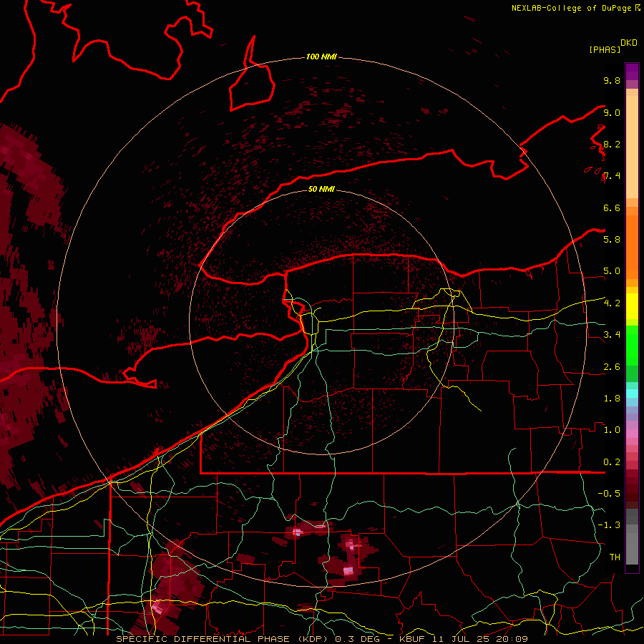Click the bright green color band
The height and width of the screenshot is (644, 644).
(632, 346)
